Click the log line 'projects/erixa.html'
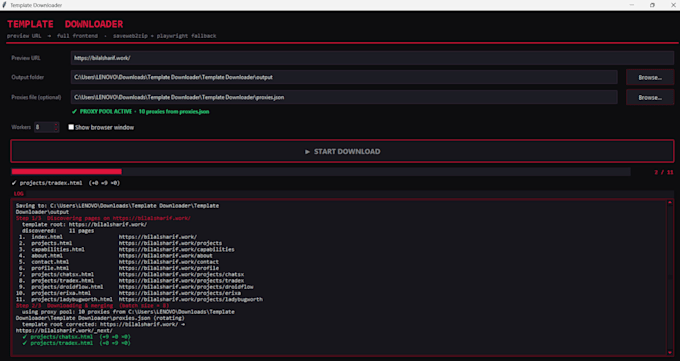 (x=61, y=293)
